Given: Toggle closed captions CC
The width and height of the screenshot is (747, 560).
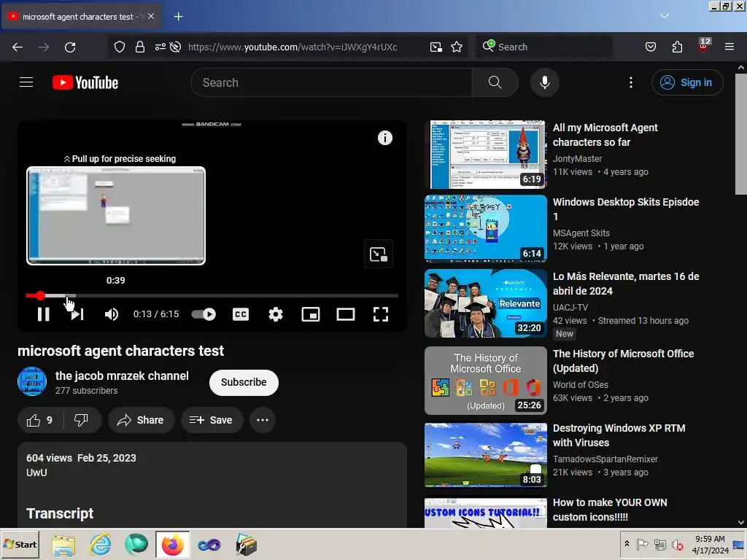Looking at the screenshot, I should (x=241, y=314).
